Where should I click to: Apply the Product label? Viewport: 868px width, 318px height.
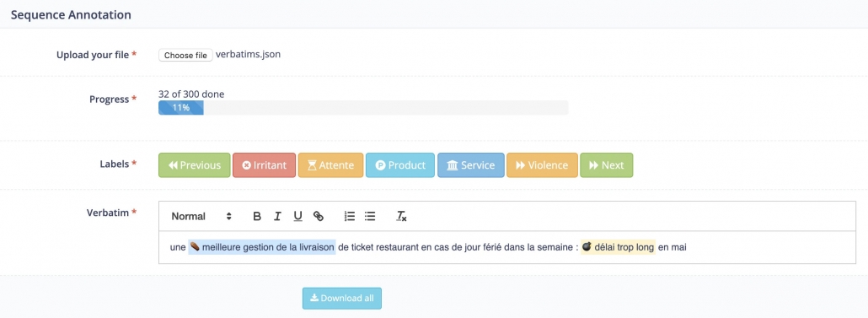[x=400, y=165]
